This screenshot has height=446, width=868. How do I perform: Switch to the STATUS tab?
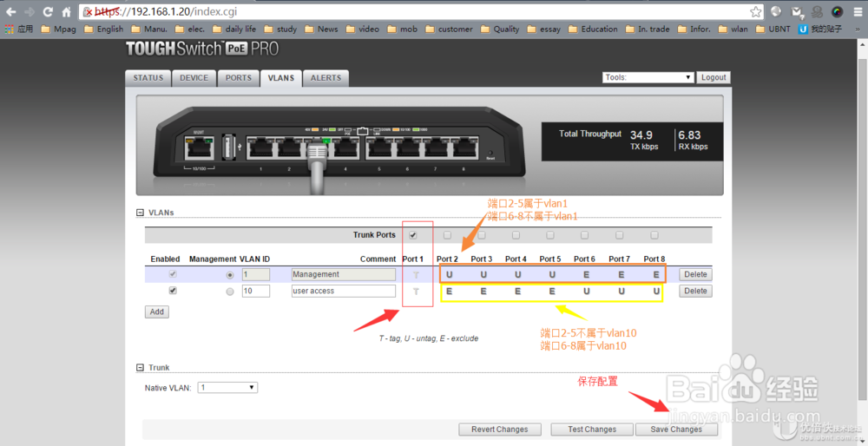click(x=148, y=78)
